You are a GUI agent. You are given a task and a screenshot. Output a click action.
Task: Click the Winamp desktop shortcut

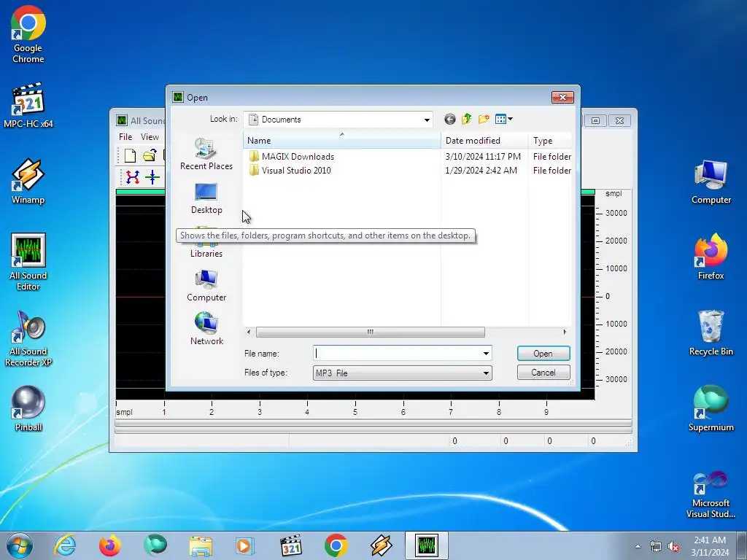click(28, 182)
